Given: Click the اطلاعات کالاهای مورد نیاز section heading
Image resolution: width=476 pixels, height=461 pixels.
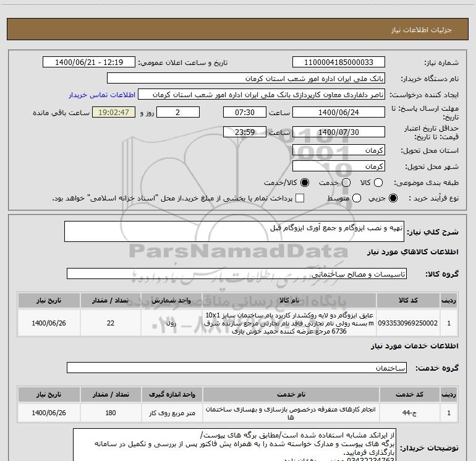Looking at the screenshot, I should coord(413,252).
